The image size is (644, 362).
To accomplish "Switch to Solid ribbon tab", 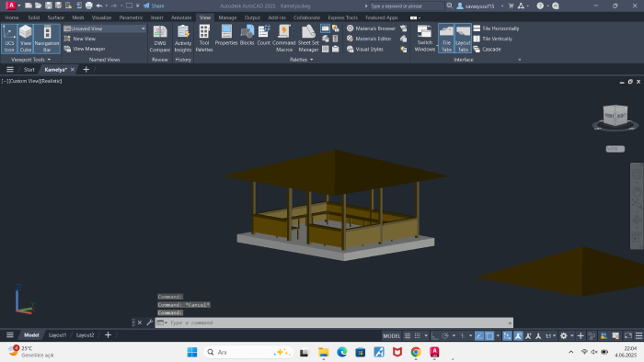I will [x=34, y=17].
